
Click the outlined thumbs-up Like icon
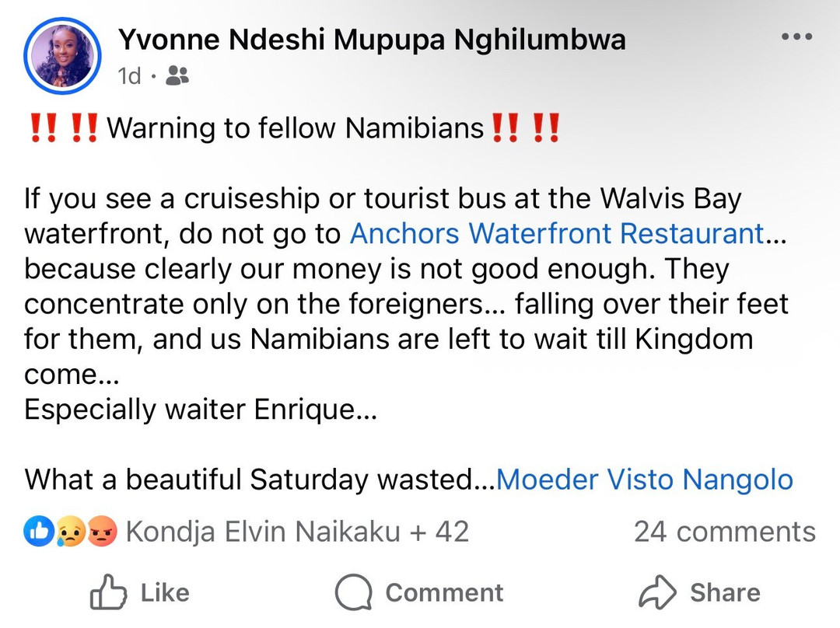point(108,594)
